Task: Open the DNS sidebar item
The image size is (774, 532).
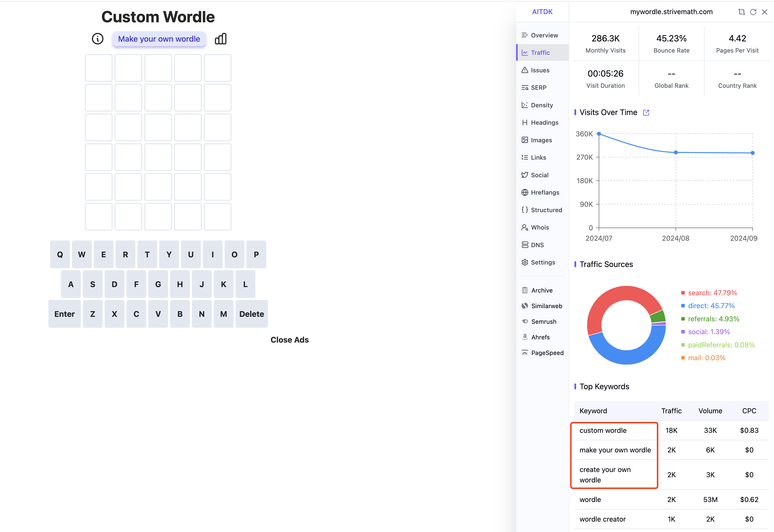Action: 542,245
